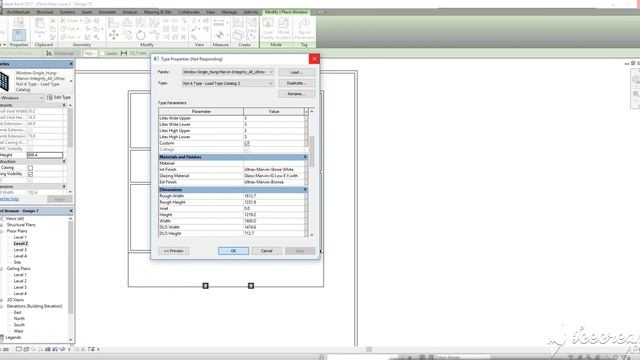
Task: Toggle the Custom checkbox in Type Parameters
Action: (x=247, y=143)
